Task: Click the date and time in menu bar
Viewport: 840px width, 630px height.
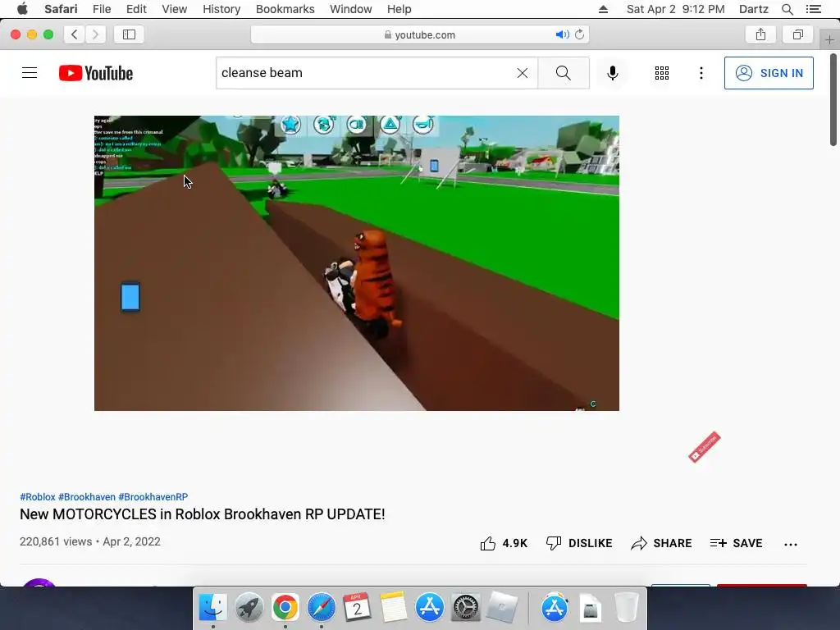Action: click(676, 9)
